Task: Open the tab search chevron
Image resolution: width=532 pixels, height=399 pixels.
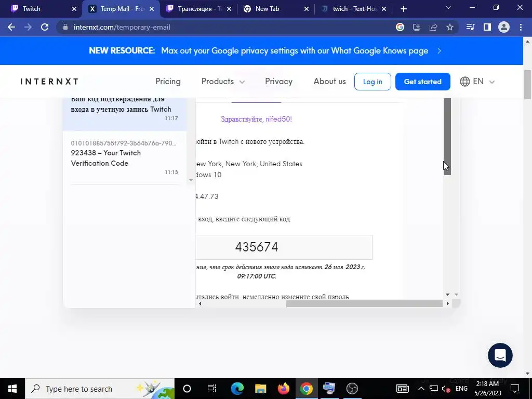Action: pyautogui.click(x=448, y=7)
